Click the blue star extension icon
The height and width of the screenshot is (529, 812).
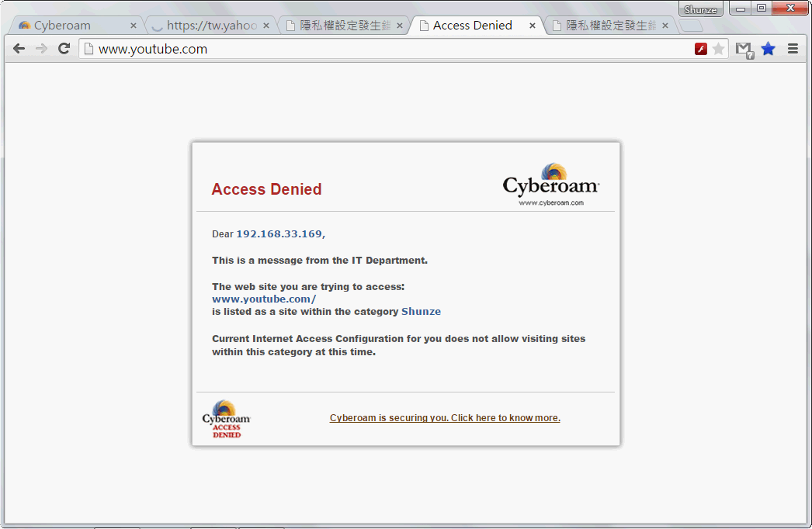(769, 49)
